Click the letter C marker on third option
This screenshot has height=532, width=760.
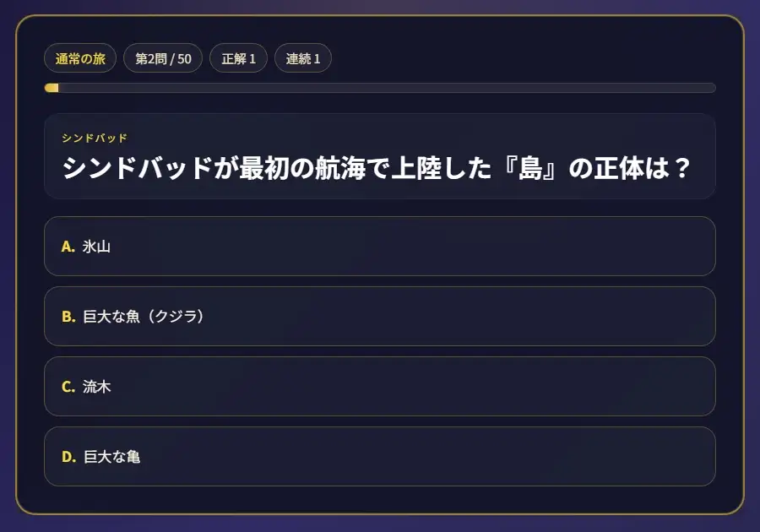(x=68, y=386)
